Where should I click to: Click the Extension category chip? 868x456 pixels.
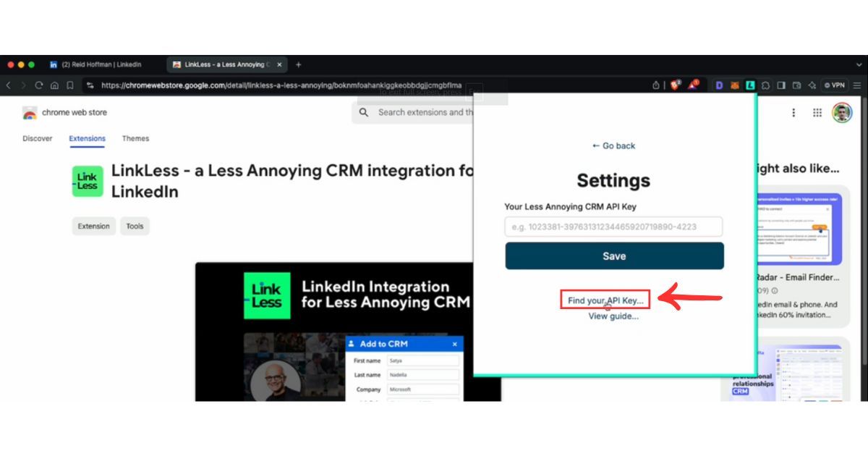point(94,227)
